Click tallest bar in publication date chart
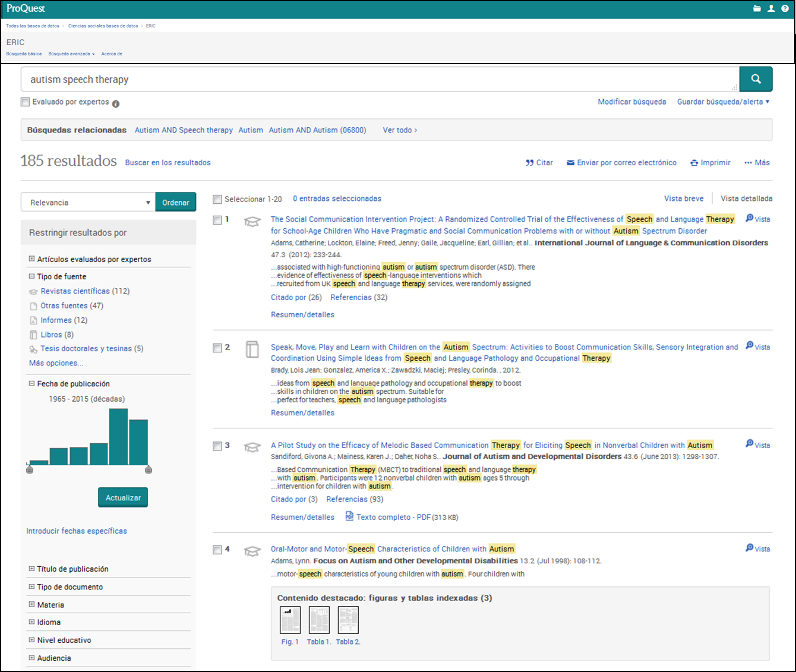Screen dimensions: 796x672 click(x=119, y=437)
